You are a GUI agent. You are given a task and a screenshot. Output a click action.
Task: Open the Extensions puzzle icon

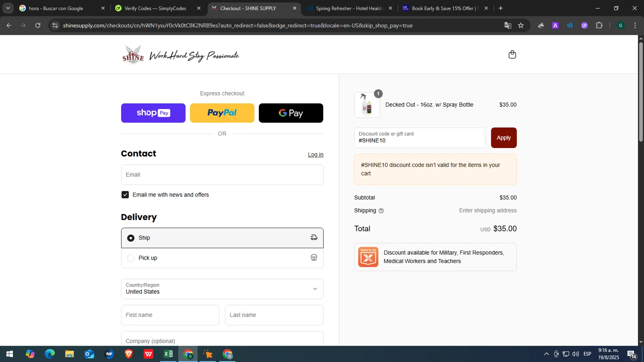point(599,25)
